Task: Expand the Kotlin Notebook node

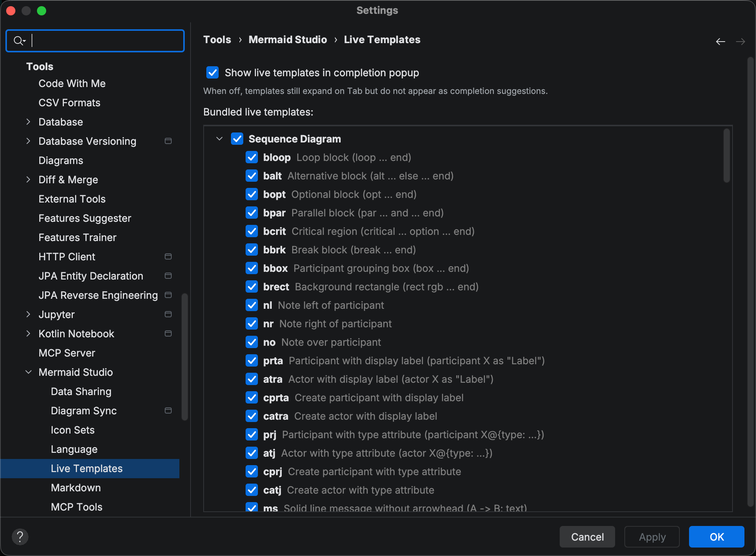Action: [28, 333]
